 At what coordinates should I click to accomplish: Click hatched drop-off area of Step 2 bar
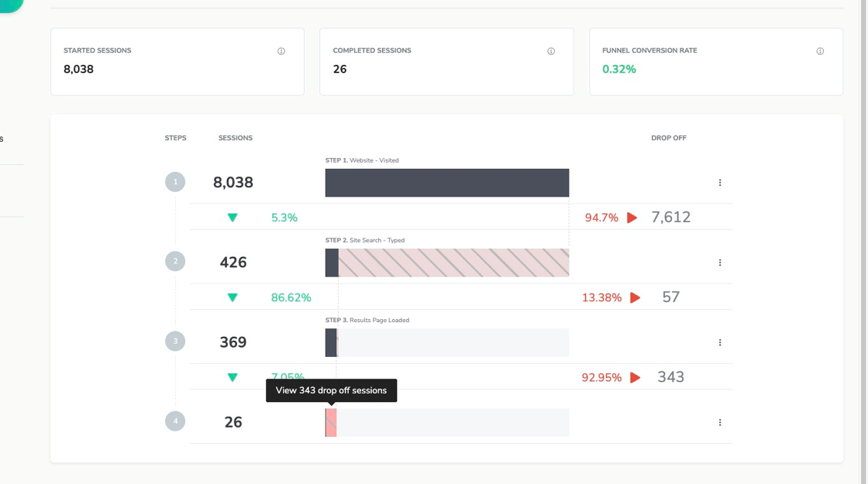click(453, 263)
